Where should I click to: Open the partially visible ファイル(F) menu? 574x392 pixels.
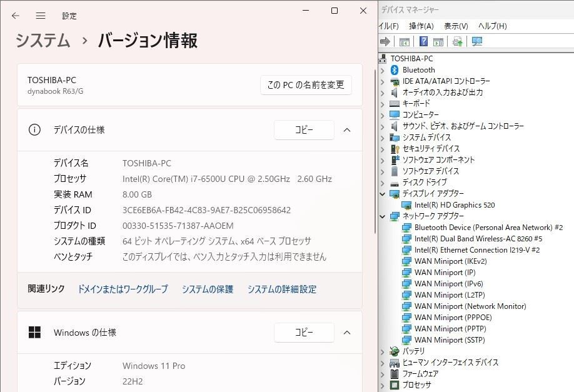pyautogui.click(x=389, y=26)
